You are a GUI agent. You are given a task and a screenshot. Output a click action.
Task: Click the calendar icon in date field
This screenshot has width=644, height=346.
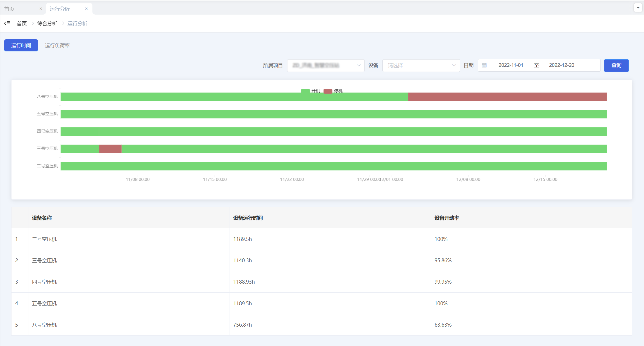484,65
